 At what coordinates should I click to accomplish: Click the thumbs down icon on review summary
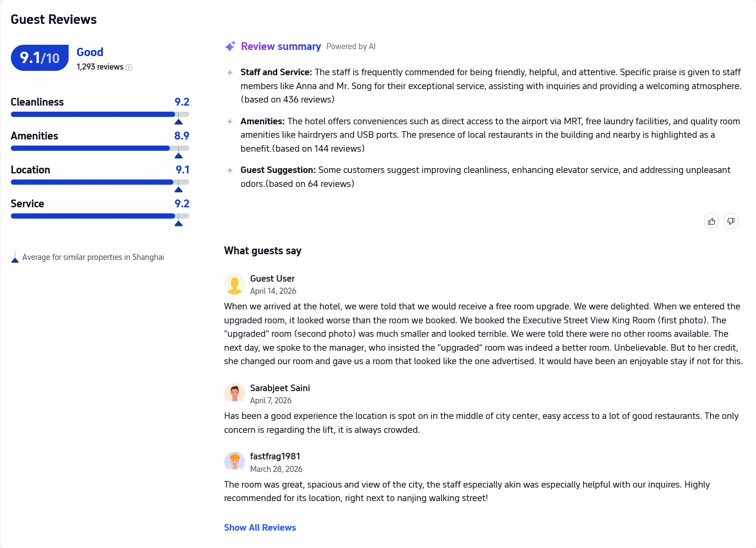pyautogui.click(x=731, y=222)
